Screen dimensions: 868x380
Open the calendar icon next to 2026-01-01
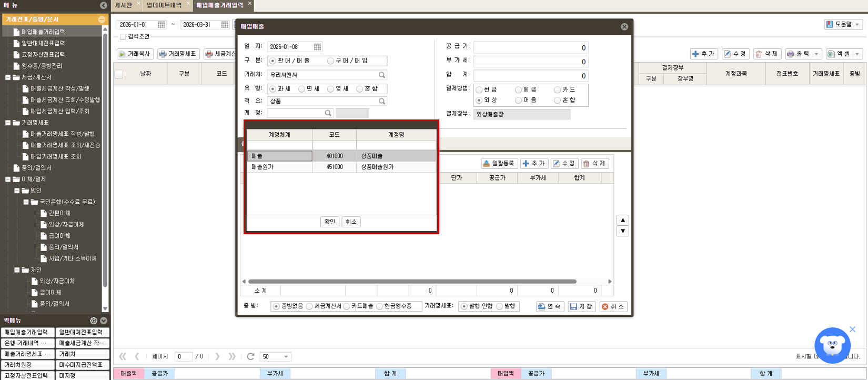161,25
